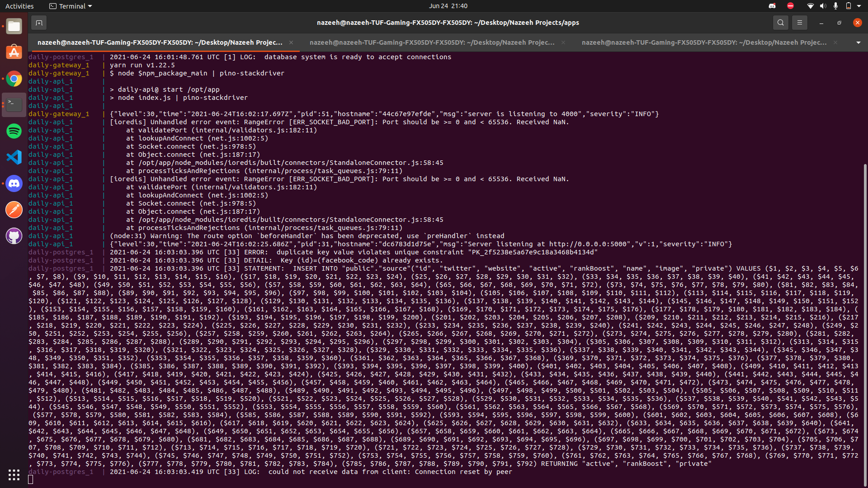Open Spotify from the dock

[x=14, y=131]
